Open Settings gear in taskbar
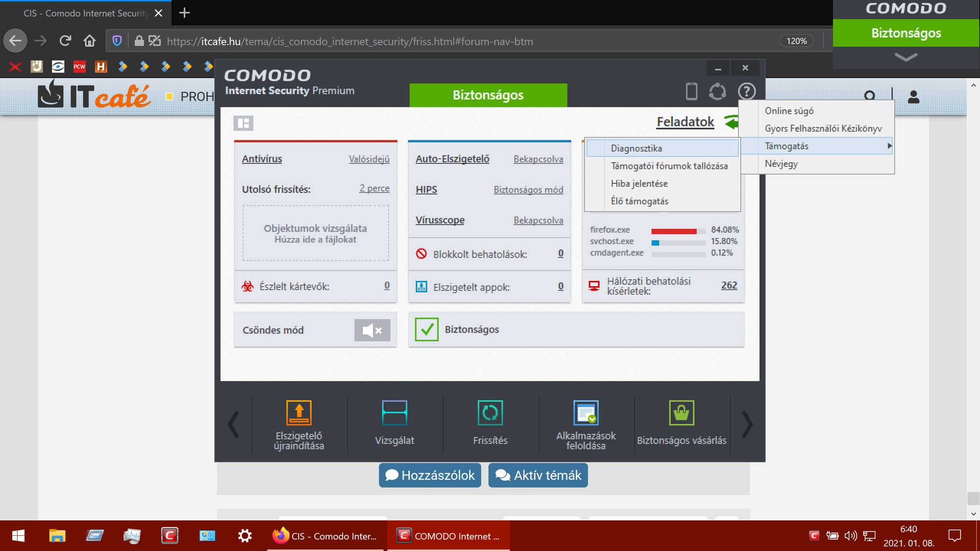The width and height of the screenshot is (980, 551). 245,535
